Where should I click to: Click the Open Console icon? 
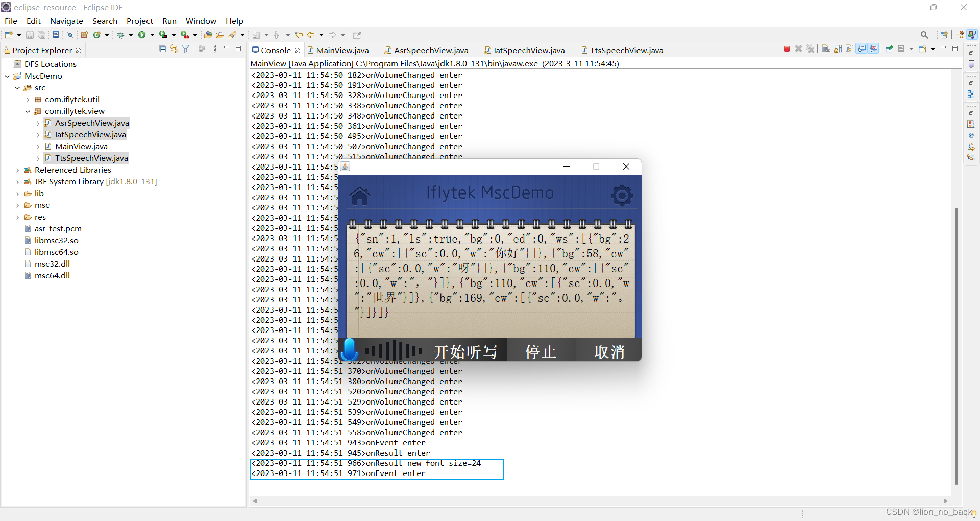[x=922, y=49]
